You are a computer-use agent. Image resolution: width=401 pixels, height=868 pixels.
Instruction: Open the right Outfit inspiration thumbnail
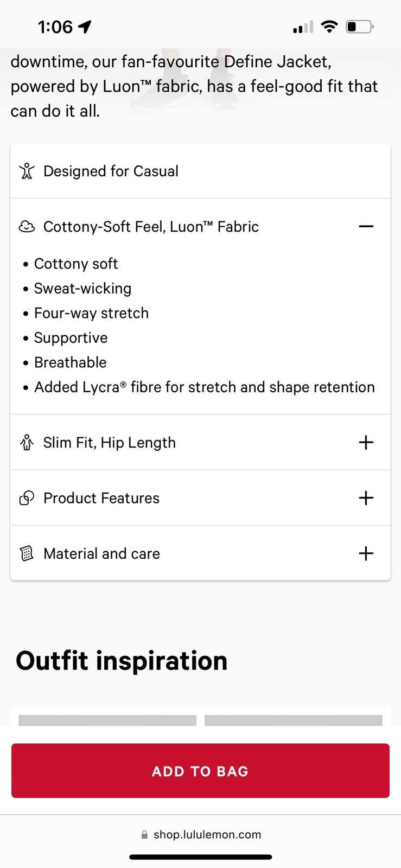point(294,719)
